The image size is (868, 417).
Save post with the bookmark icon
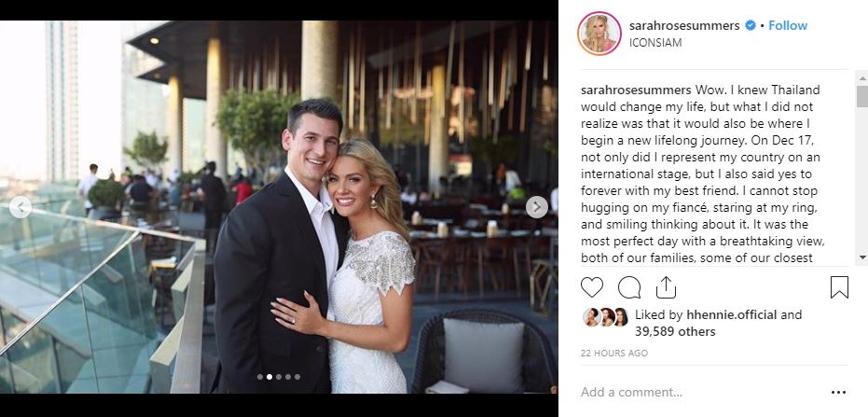coord(839,287)
